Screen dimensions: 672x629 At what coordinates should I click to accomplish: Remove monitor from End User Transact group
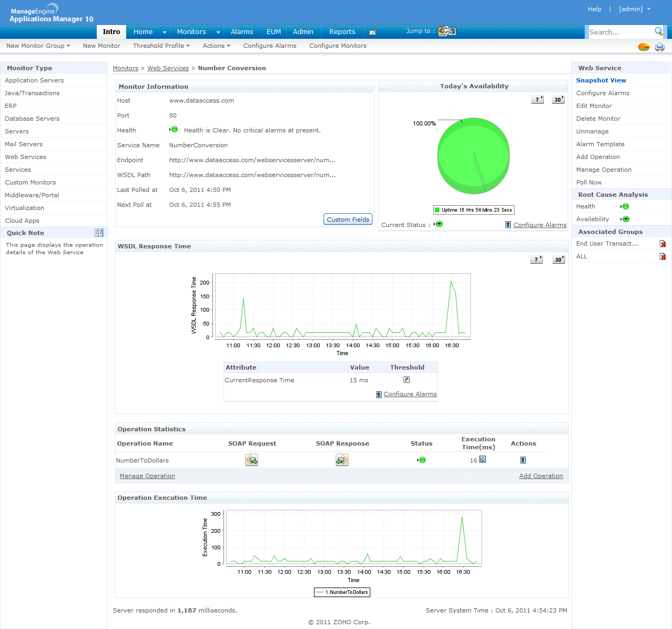point(663,244)
